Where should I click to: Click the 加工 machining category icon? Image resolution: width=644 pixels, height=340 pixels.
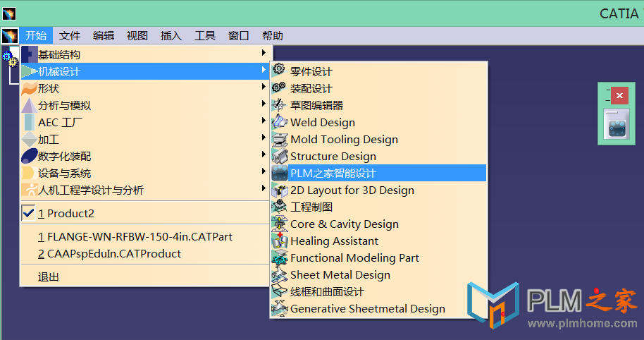tap(29, 140)
